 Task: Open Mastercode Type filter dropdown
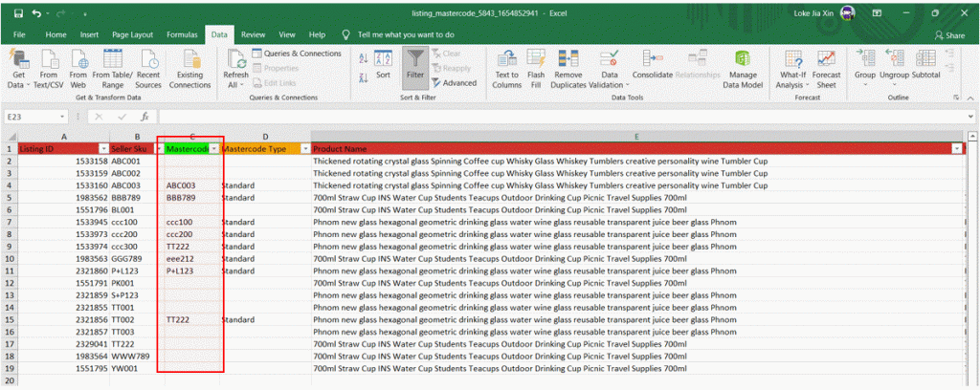click(305, 149)
